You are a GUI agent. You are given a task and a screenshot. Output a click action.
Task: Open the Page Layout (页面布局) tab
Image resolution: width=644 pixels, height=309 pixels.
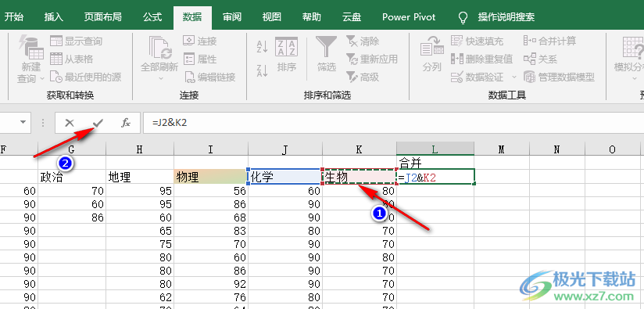(x=102, y=17)
